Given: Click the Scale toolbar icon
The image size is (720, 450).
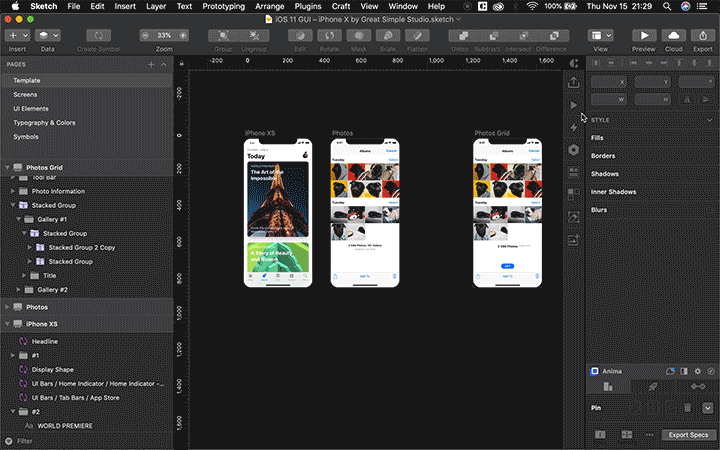Looking at the screenshot, I should 388,35.
